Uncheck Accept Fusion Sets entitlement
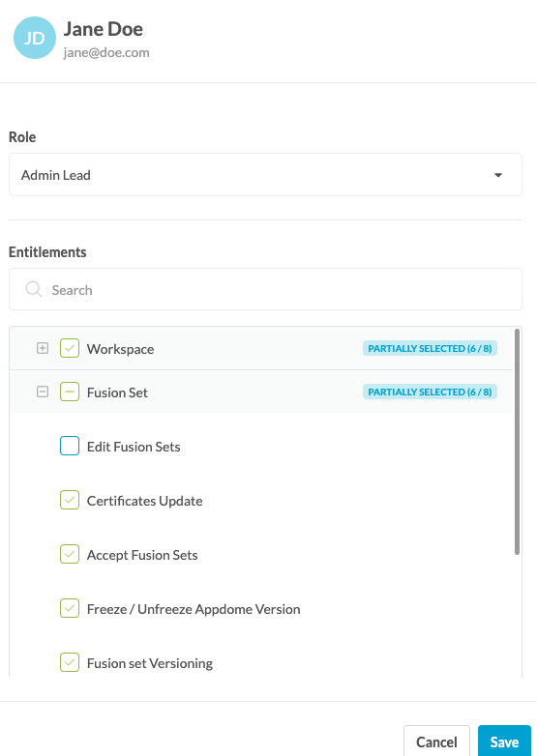 tap(70, 554)
